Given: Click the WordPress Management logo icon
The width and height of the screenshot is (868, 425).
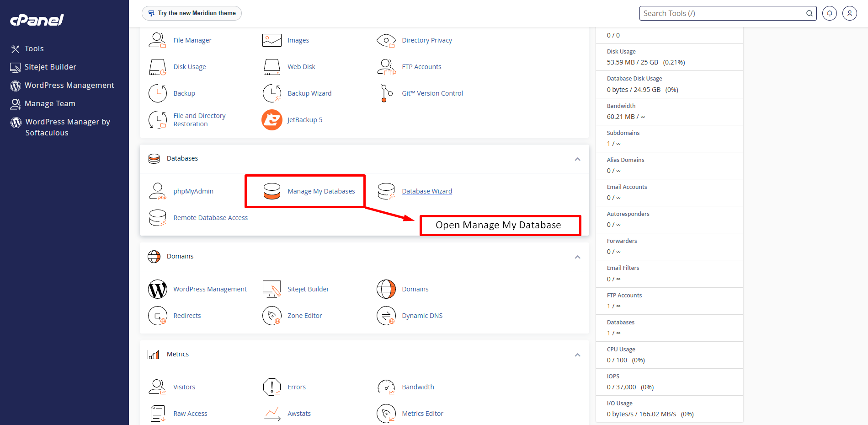Looking at the screenshot, I should tap(157, 289).
